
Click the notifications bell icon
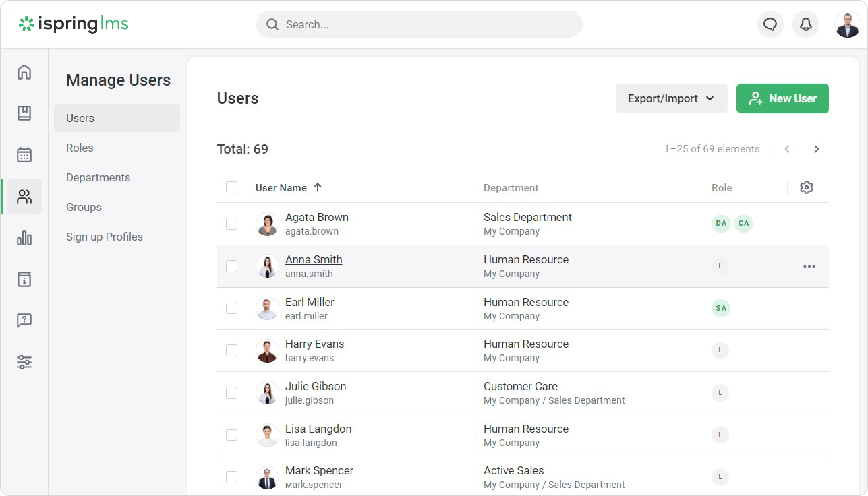(806, 25)
